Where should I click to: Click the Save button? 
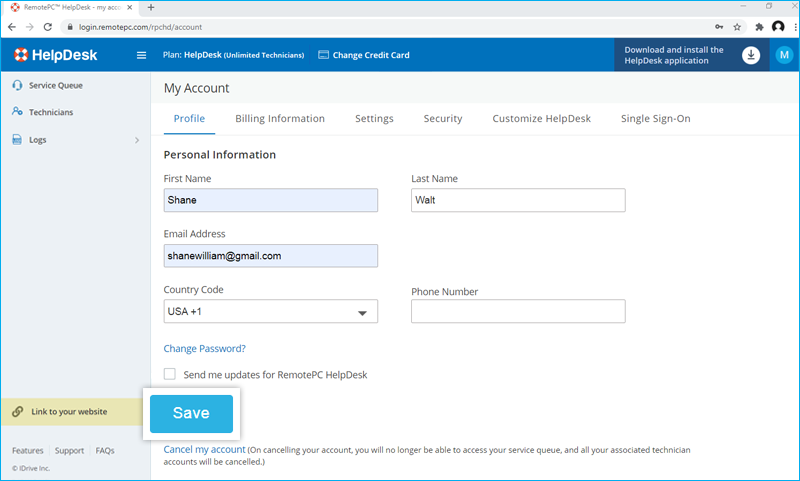tap(191, 413)
